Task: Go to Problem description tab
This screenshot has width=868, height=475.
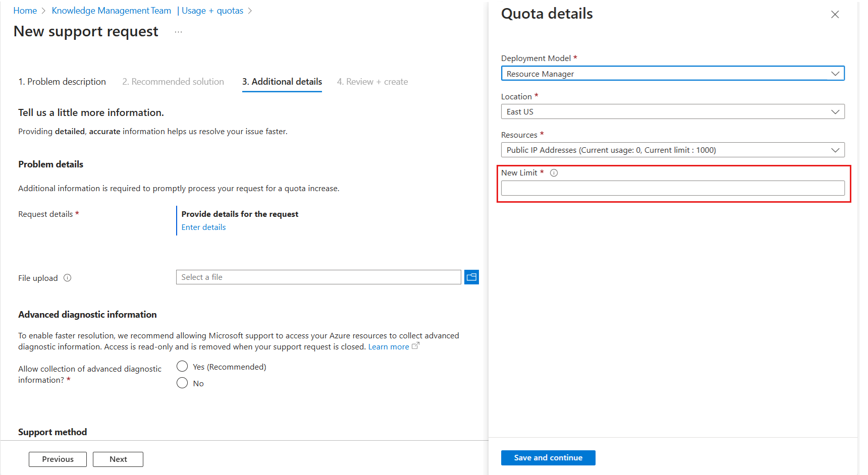Action: (62, 82)
